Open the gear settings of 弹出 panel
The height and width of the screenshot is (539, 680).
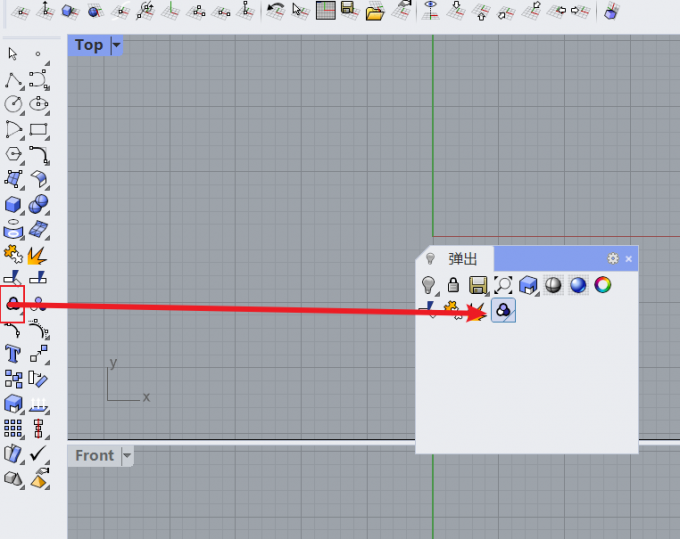(x=613, y=259)
